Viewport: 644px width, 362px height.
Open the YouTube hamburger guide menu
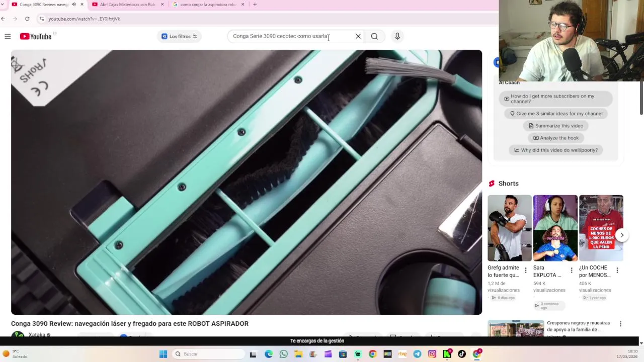point(8,36)
